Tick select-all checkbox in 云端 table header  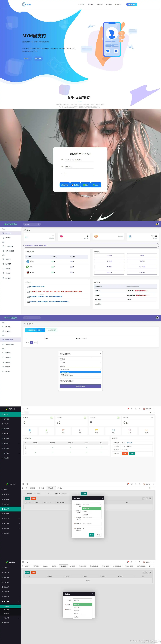click(x=26, y=577)
